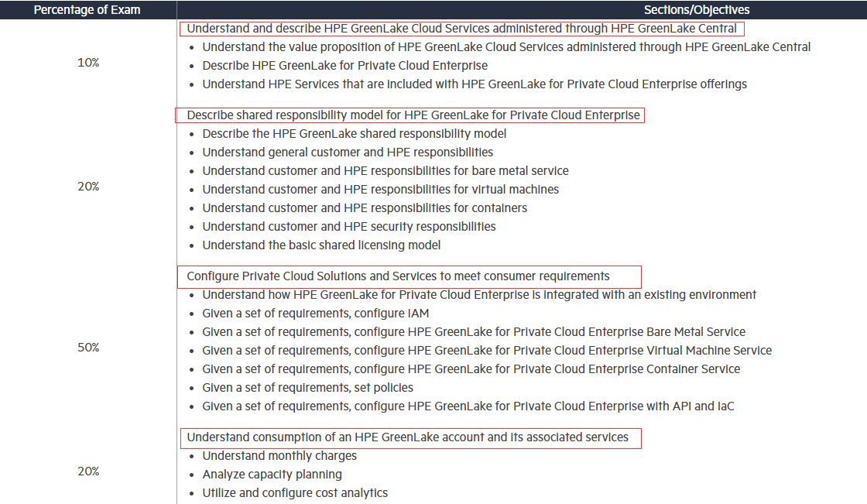Screen dimensions: 867x504
Task: Click the 'Sections/Objectives' column header
Action: coord(697,10)
